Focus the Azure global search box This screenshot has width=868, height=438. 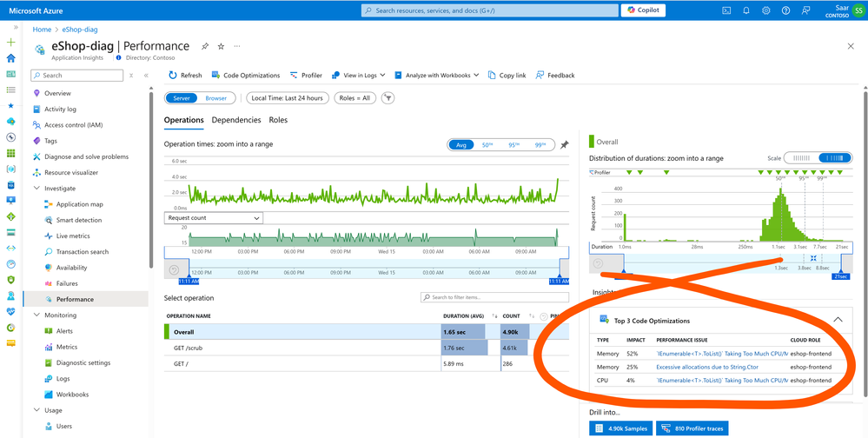pyautogui.click(x=489, y=10)
